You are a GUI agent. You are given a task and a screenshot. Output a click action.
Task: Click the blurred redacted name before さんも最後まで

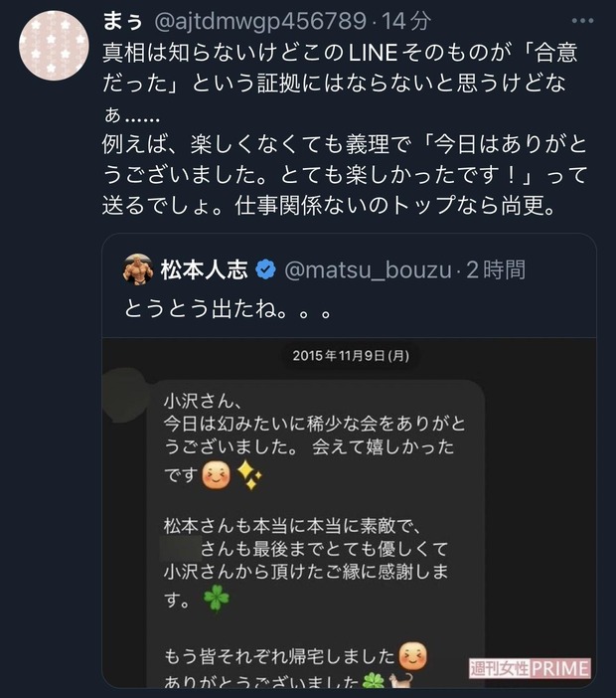coord(182,548)
